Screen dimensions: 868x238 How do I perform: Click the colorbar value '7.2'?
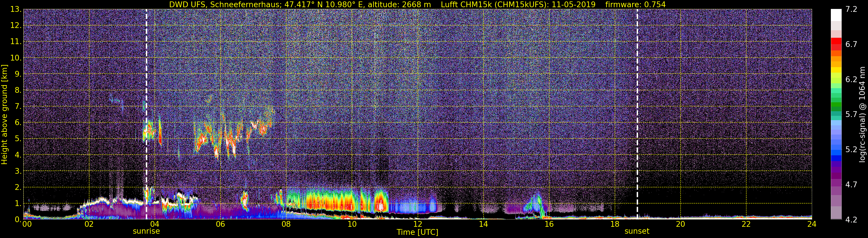pyautogui.click(x=852, y=10)
